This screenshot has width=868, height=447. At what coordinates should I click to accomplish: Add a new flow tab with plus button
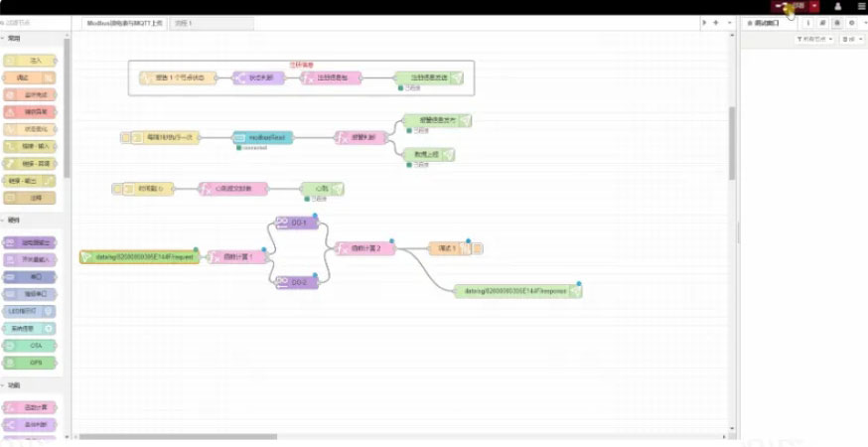[717, 22]
